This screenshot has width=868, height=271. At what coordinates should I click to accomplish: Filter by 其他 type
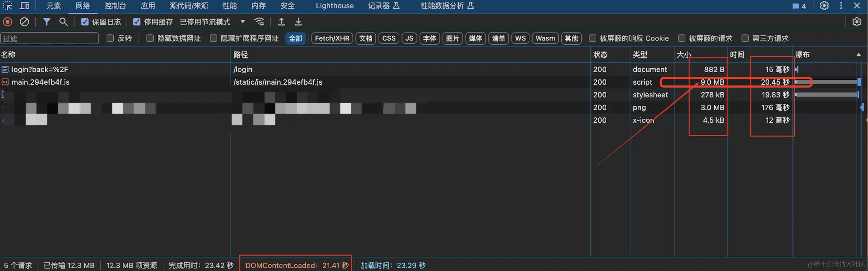click(x=571, y=38)
